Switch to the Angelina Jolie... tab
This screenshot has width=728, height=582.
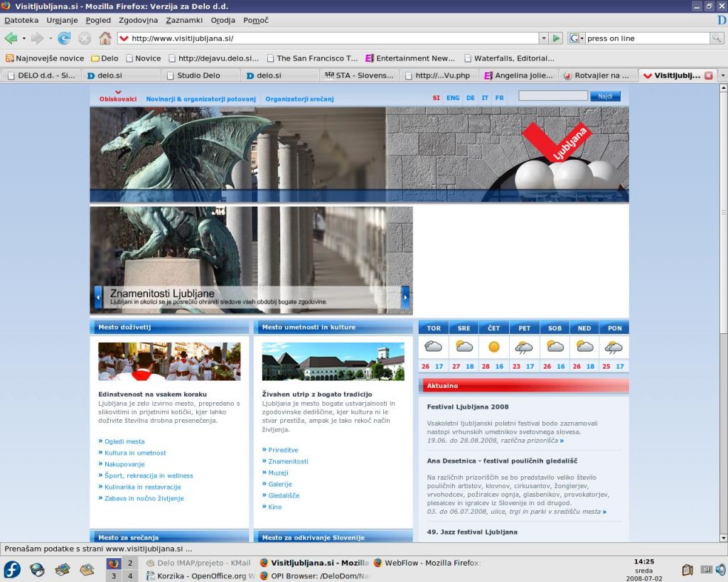tap(518, 75)
